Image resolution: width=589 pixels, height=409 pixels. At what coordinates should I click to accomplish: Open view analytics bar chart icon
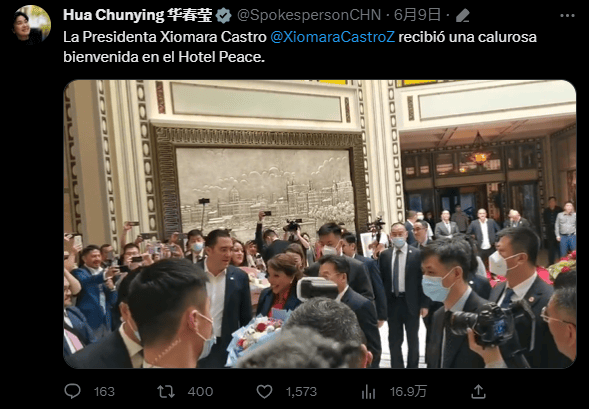click(368, 392)
